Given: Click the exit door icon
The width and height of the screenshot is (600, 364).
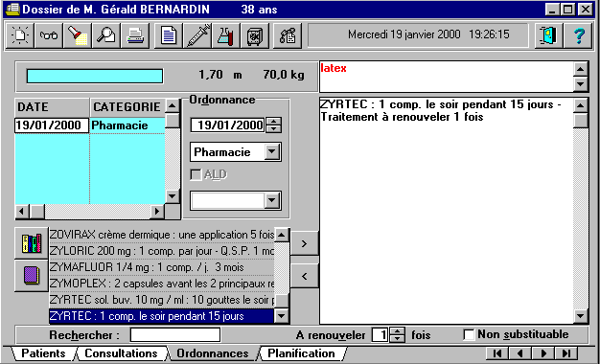Looking at the screenshot, I should tap(548, 35).
